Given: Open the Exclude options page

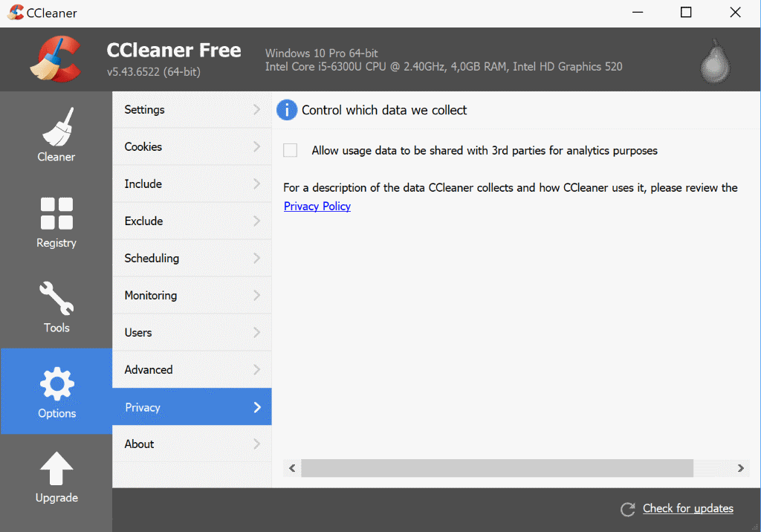Looking at the screenshot, I should (192, 221).
